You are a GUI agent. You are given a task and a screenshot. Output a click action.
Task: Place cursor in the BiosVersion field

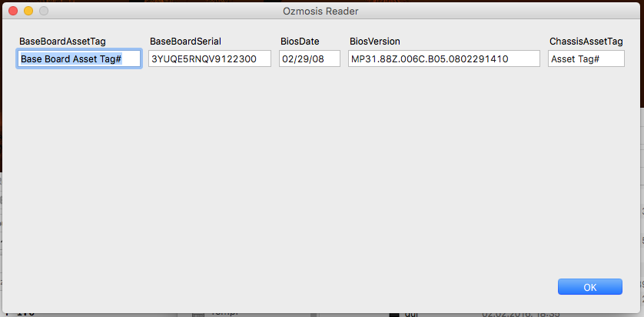(443, 58)
